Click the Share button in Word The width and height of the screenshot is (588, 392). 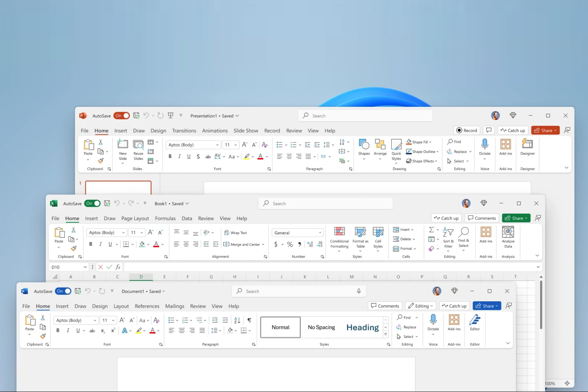click(486, 306)
